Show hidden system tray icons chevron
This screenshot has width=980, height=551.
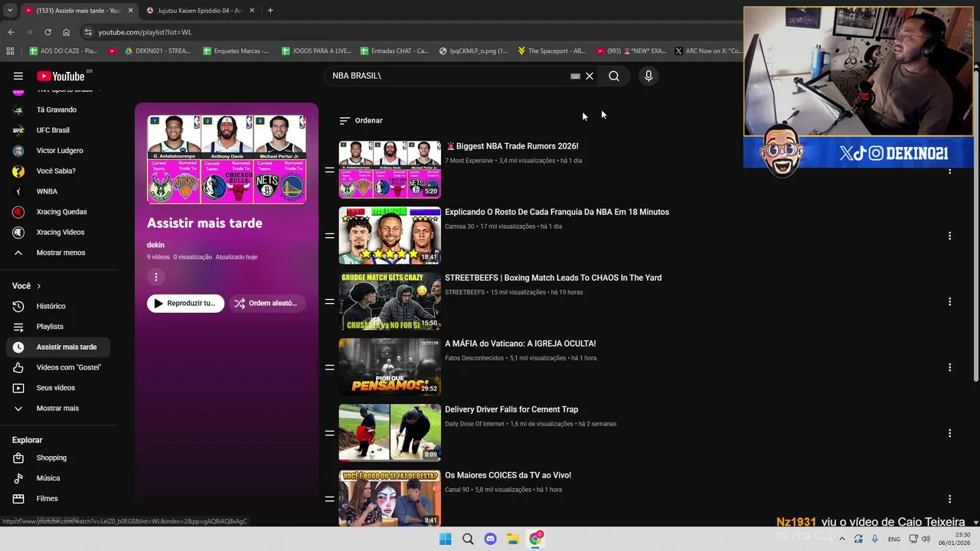click(x=842, y=539)
